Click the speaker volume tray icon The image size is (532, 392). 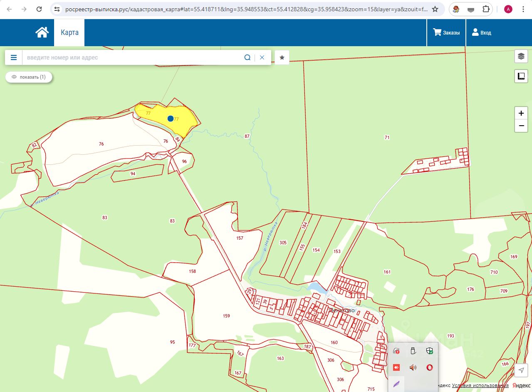pos(413,367)
